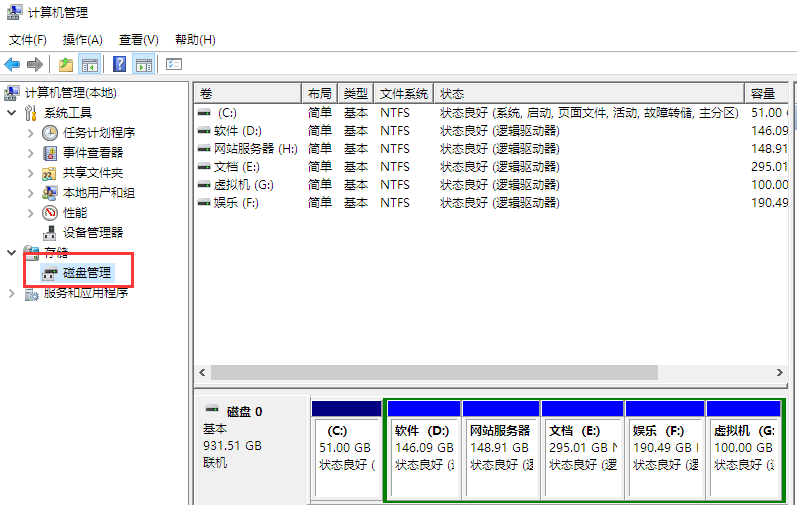Sort by the 卷 column header
Image resolution: width=797 pixels, height=505 pixels.
(x=248, y=93)
